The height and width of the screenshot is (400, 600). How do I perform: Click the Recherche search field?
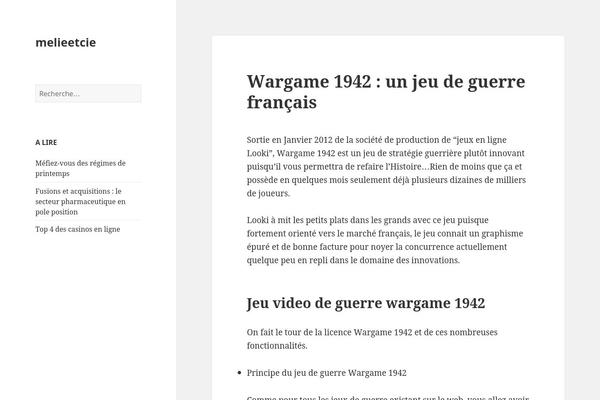tap(88, 93)
